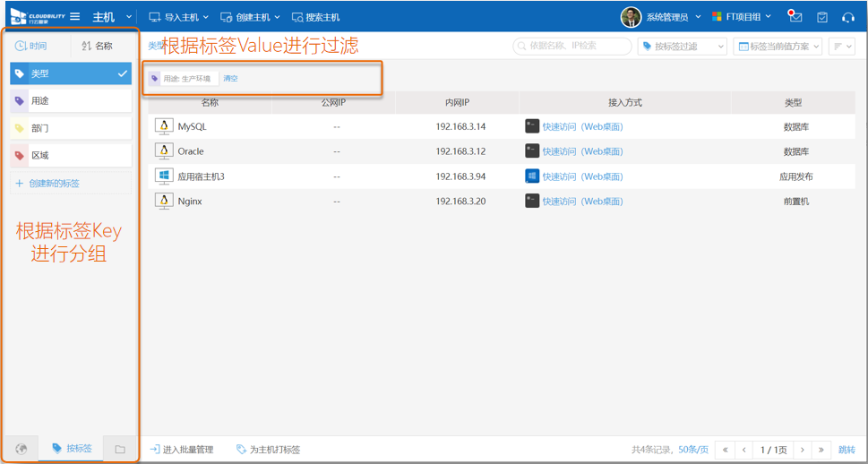
Task: Go to the next page arrow
Action: click(x=803, y=450)
